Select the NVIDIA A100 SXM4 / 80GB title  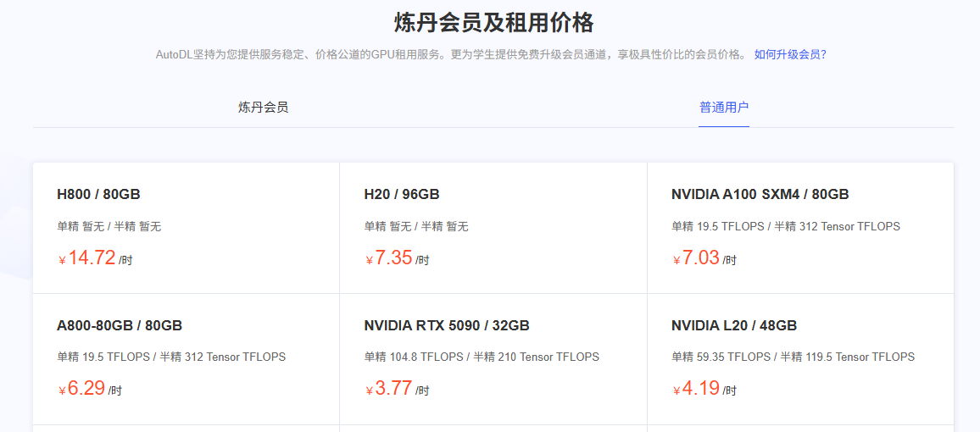point(760,194)
